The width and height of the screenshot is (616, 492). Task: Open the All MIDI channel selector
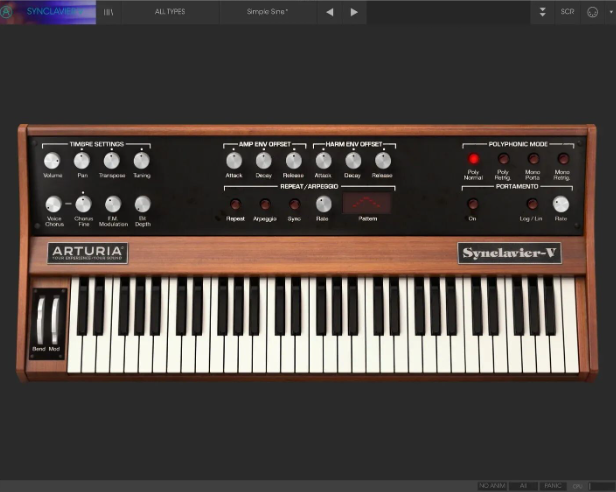point(523,486)
